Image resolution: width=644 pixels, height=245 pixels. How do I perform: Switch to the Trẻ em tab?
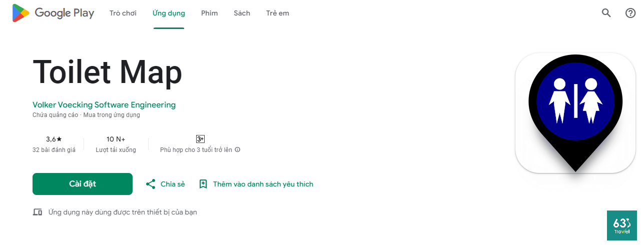[278, 13]
